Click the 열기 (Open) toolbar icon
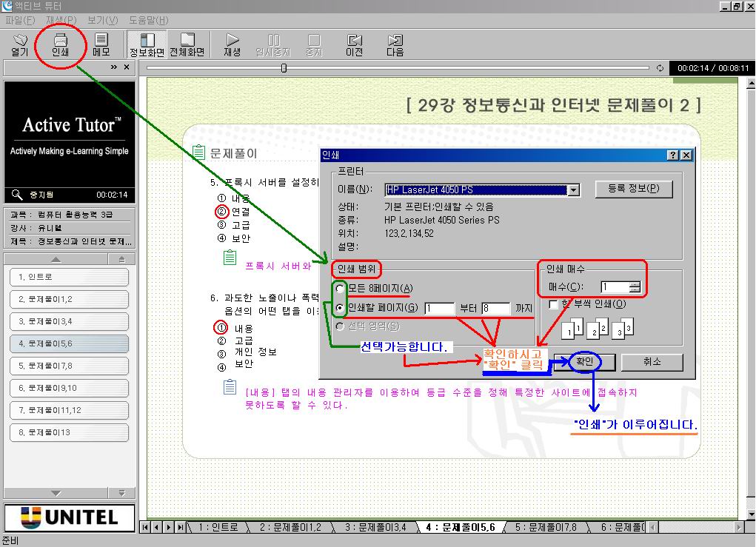Screen dimensions: 756x547 [20, 44]
